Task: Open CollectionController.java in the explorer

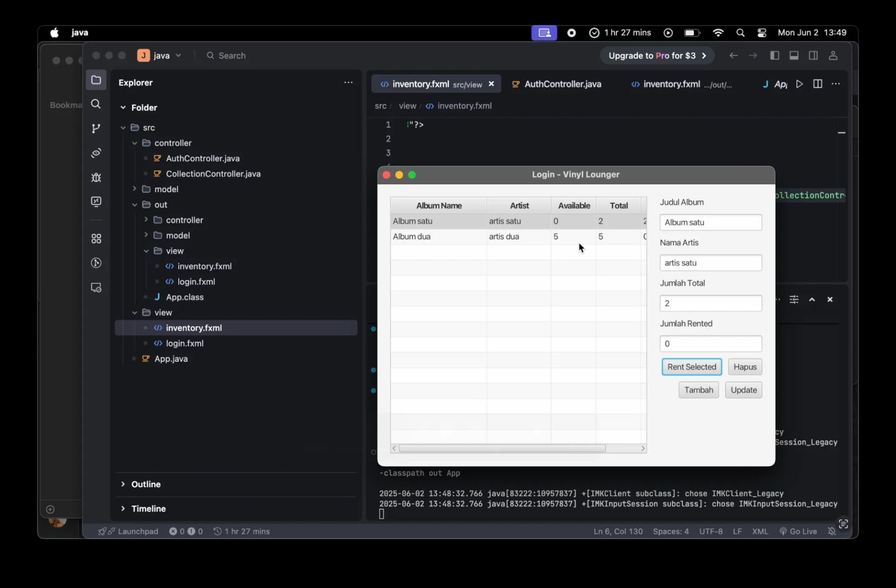Action: click(x=213, y=174)
